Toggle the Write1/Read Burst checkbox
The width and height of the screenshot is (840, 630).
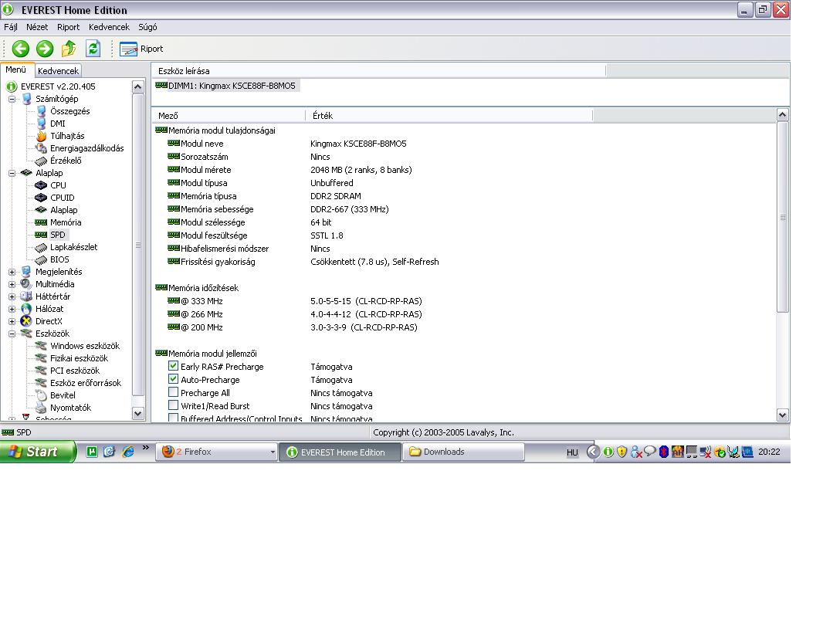(173, 405)
